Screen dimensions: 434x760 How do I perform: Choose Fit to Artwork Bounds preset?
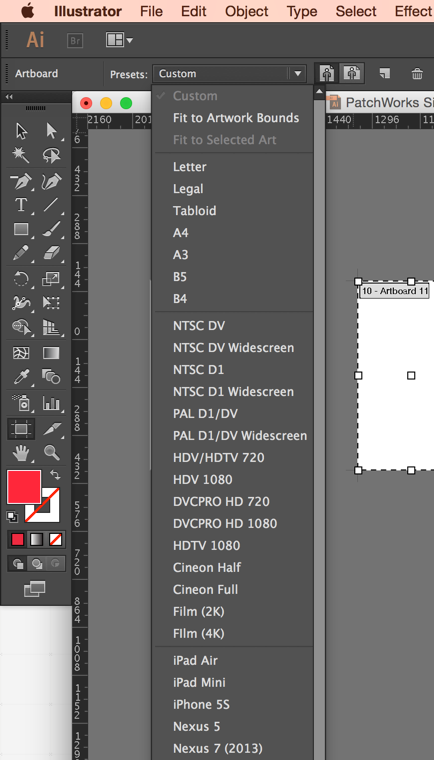click(x=234, y=118)
